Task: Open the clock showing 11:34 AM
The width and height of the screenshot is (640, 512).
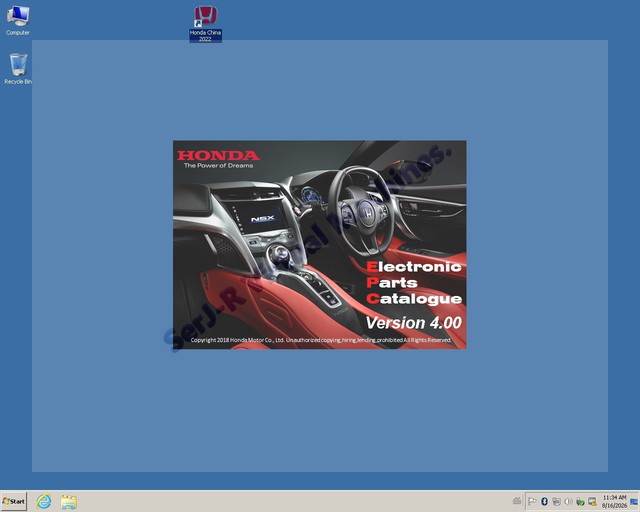Action: click(614, 501)
